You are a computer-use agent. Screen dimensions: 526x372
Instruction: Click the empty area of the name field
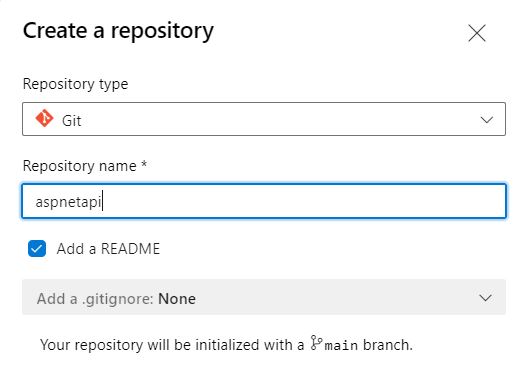302,201
